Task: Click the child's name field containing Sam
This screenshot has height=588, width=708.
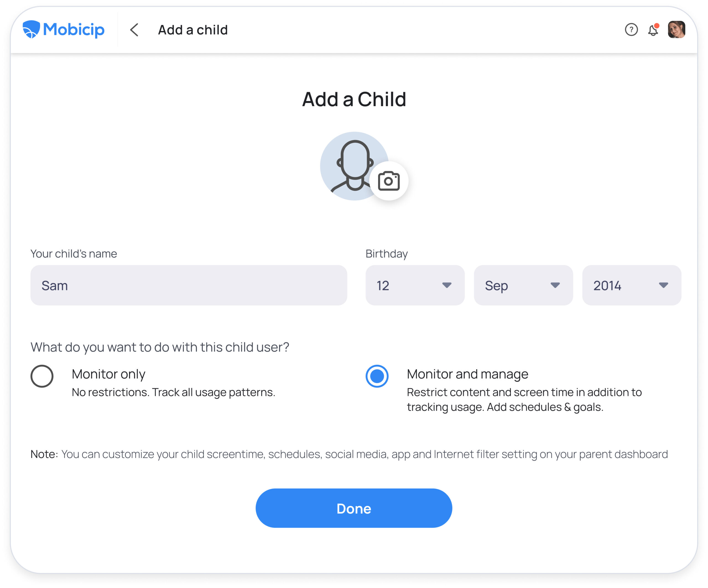Action: (x=189, y=285)
